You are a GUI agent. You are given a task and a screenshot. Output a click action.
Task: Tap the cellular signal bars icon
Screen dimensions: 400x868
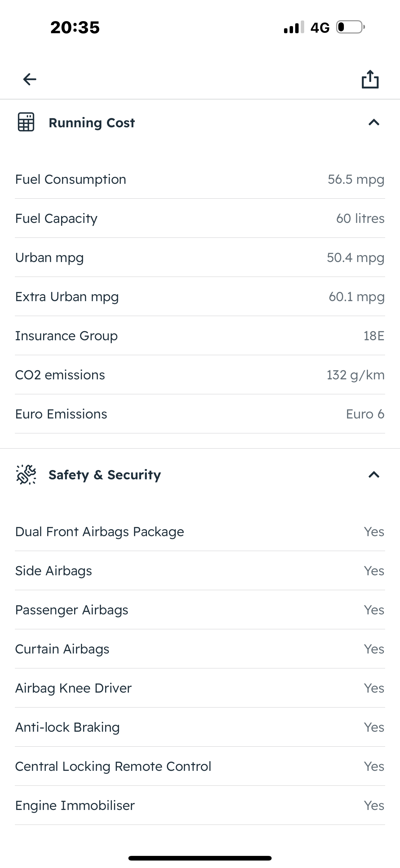tap(294, 27)
